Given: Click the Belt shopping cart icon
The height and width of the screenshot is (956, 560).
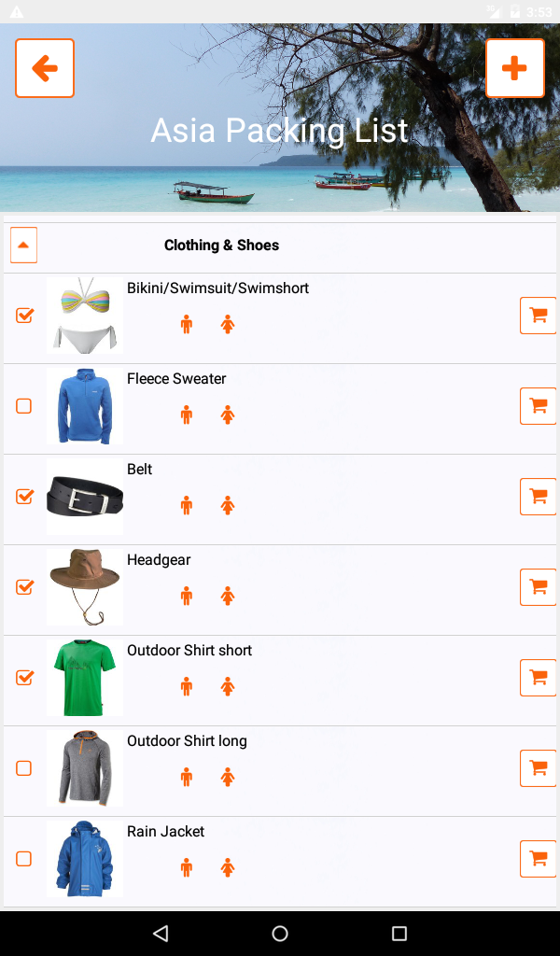Looking at the screenshot, I should pyautogui.click(x=538, y=497).
